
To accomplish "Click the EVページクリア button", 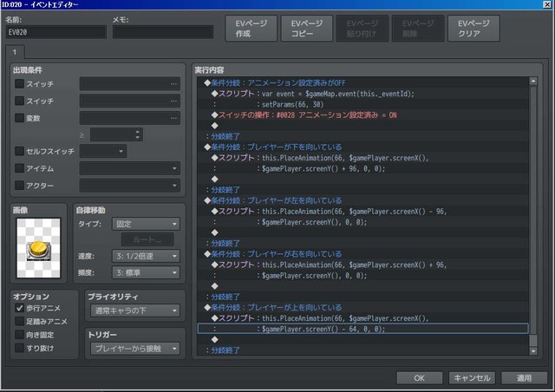I will click(473, 29).
